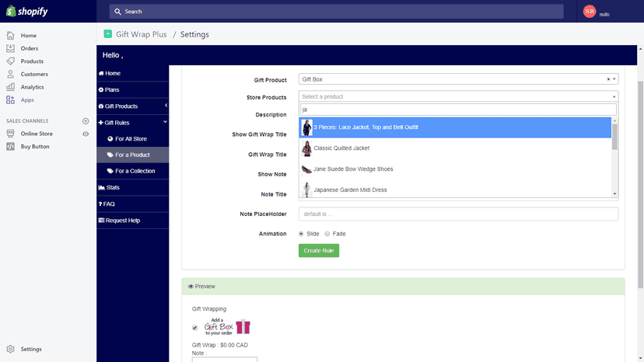The image size is (644, 362).
Task: Click the product list scrollbar handle
Action: click(614, 137)
